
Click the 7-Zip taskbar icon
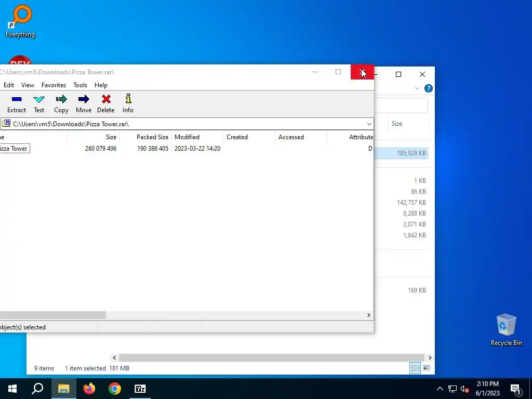tap(140, 389)
